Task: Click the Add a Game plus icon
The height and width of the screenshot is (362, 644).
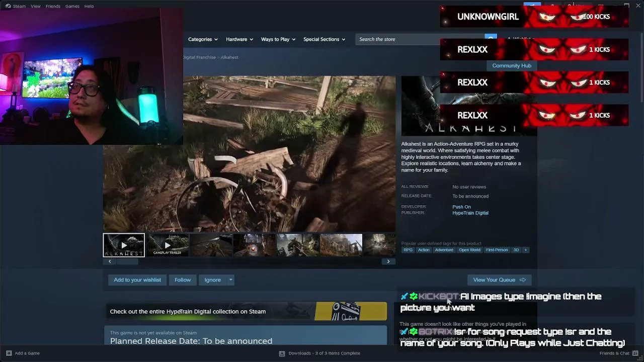Action: pos(9,353)
